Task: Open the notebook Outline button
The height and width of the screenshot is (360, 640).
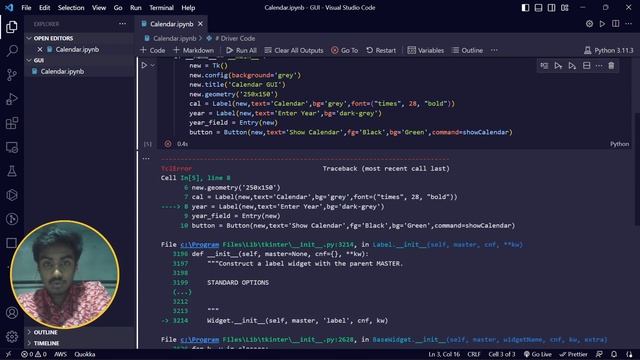Action: (467, 51)
